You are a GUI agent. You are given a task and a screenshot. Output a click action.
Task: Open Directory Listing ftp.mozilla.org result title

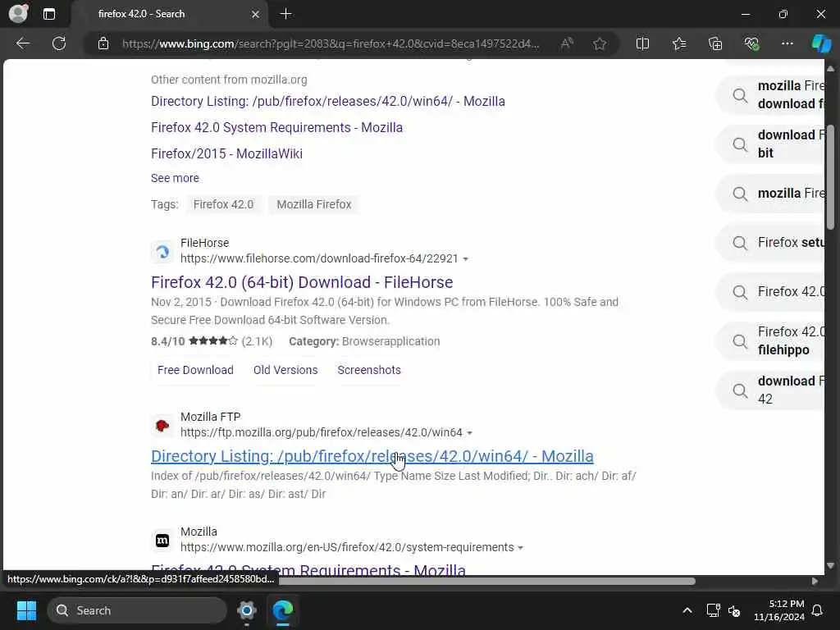pos(372,456)
